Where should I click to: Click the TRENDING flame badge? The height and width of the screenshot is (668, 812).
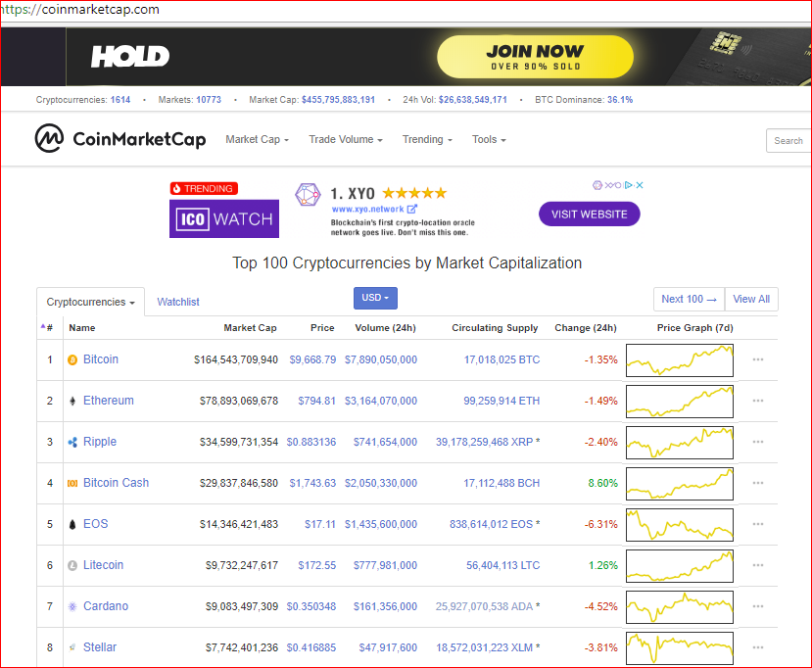coord(204,188)
